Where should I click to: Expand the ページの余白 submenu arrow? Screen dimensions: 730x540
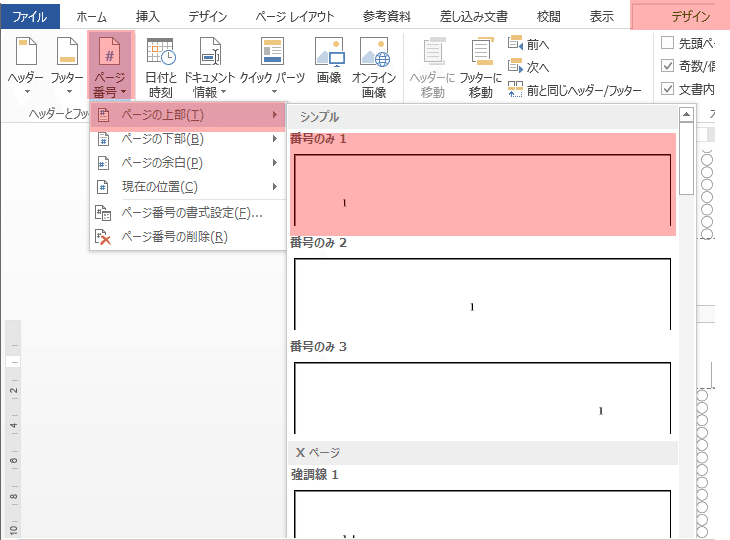(275, 162)
